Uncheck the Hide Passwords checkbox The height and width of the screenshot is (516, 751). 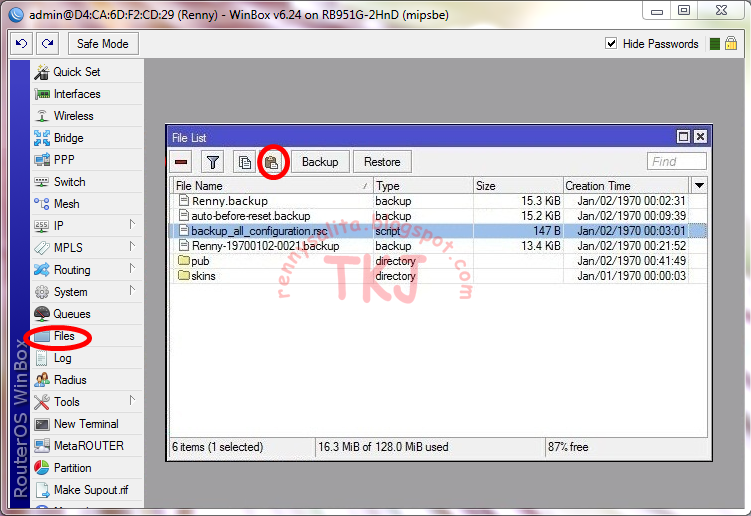tap(611, 44)
